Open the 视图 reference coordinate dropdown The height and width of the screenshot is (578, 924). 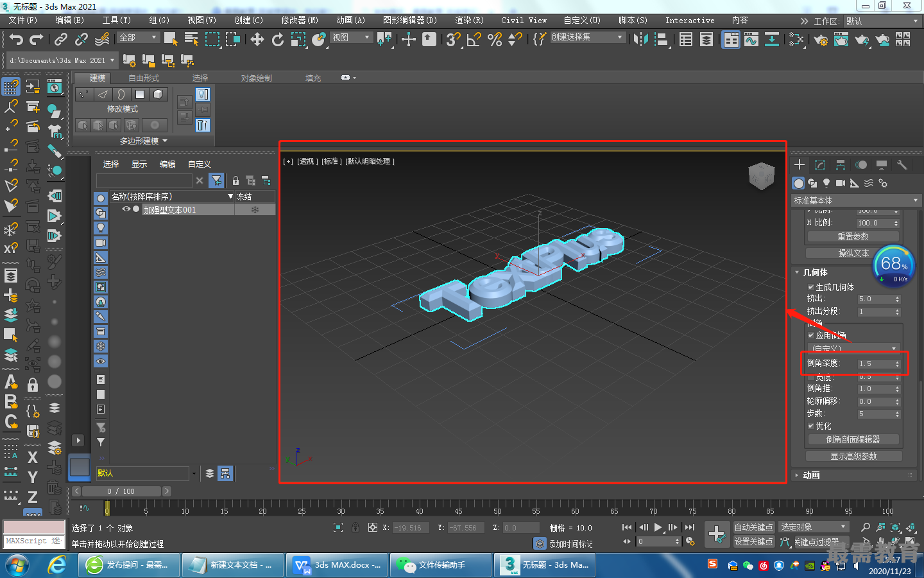pos(351,38)
